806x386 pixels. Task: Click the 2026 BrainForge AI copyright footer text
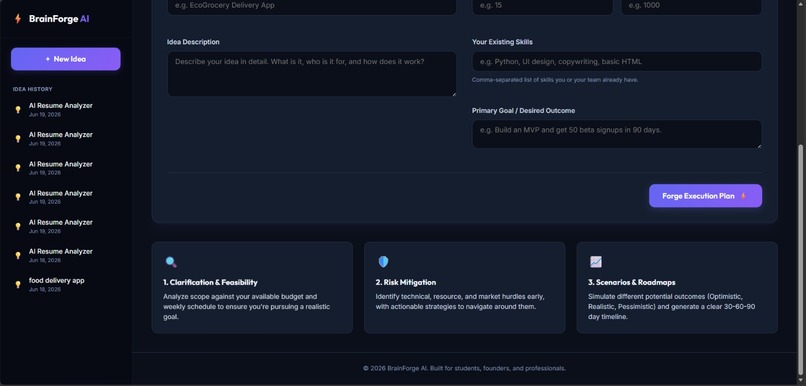pos(464,369)
